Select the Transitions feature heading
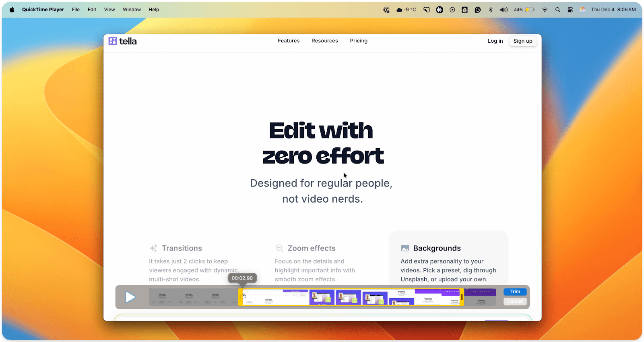Screen dimensions: 644x342 pyautogui.click(x=182, y=248)
